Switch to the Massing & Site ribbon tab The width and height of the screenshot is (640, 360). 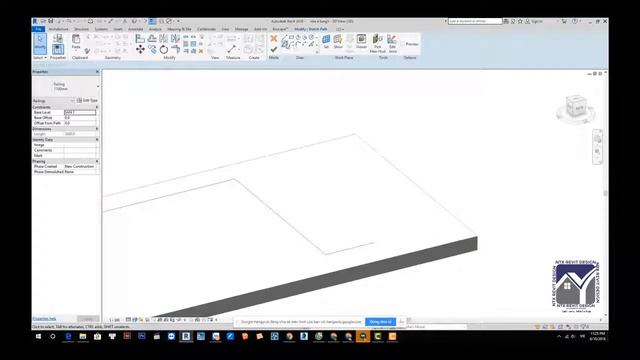click(179, 29)
